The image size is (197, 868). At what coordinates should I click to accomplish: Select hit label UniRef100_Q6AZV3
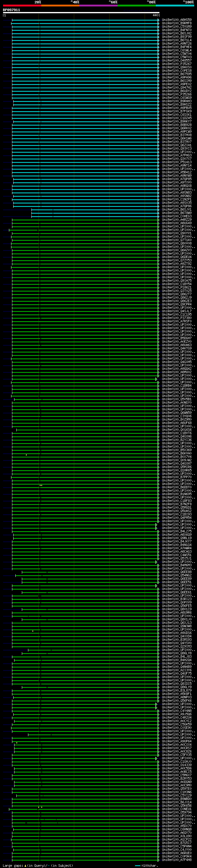[x=177, y=250]
